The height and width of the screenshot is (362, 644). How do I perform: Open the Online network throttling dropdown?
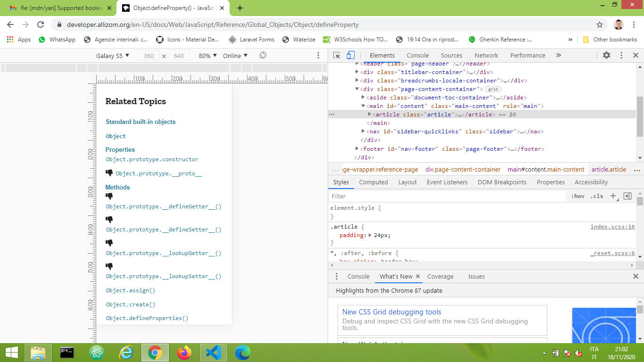(234, 55)
